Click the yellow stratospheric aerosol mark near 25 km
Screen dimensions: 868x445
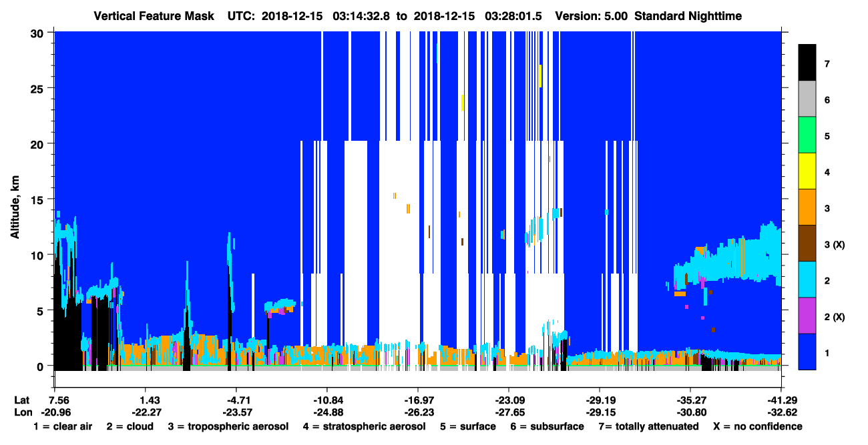click(540, 76)
